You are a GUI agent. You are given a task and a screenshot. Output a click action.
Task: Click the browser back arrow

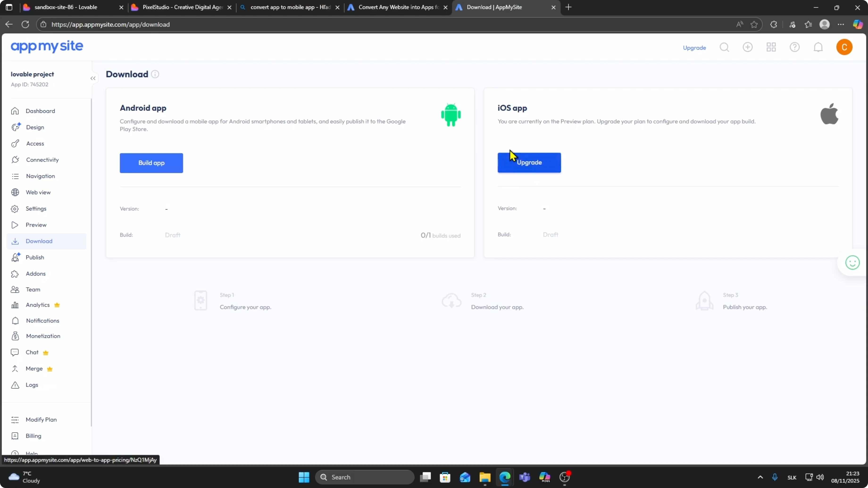click(x=9, y=24)
